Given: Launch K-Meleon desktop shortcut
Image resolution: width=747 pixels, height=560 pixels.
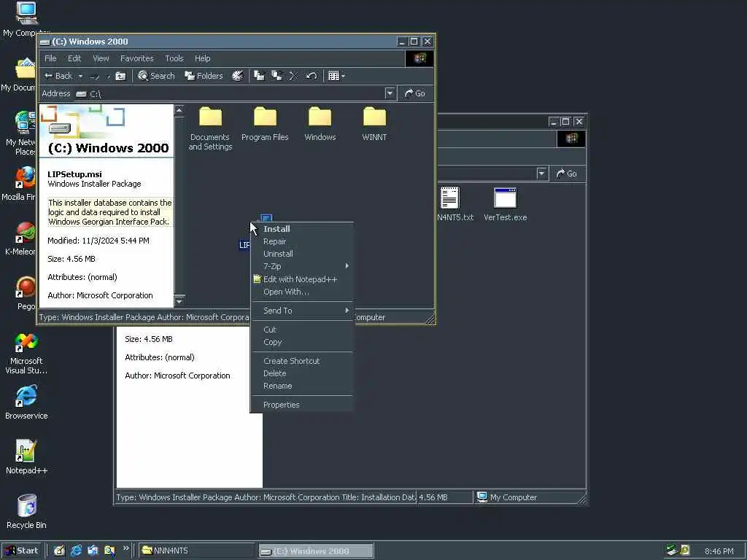Looking at the screenshot, I should [x=20, y=238].
